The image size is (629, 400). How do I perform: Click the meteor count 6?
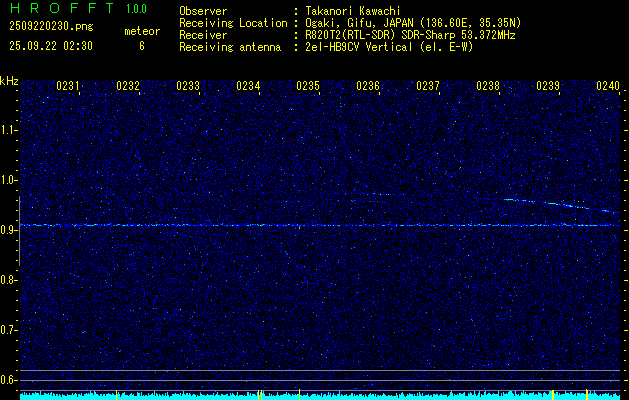click(142, 46)
